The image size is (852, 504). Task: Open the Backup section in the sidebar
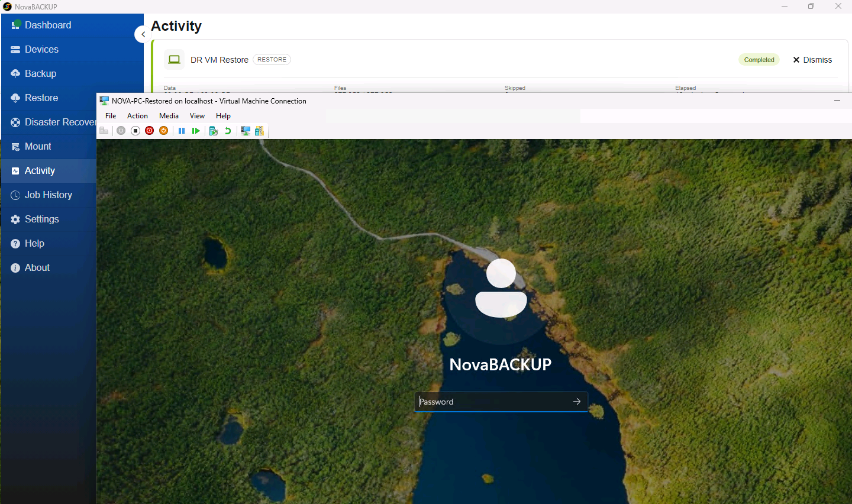72,73
